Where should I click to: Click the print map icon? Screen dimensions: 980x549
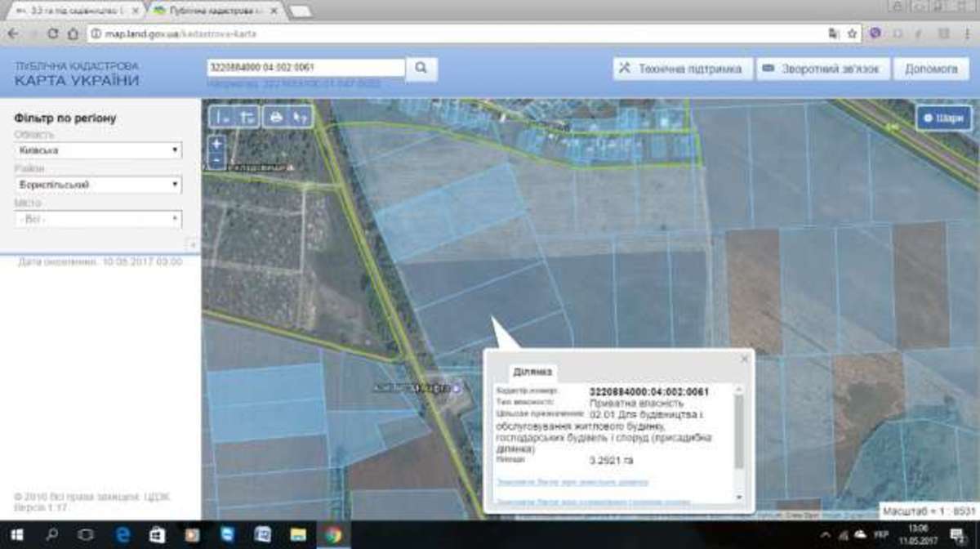tap(276, 118)
